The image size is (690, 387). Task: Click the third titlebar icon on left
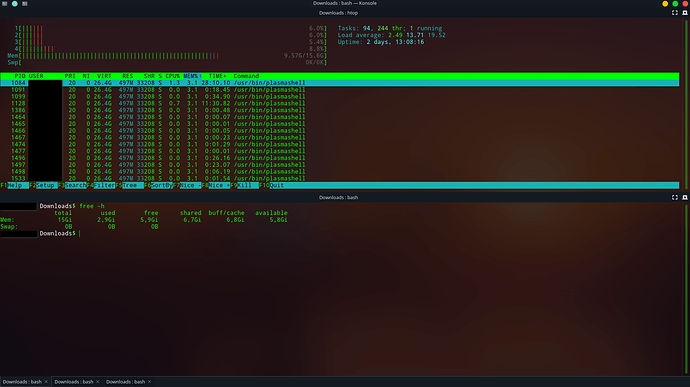(25, 4)
